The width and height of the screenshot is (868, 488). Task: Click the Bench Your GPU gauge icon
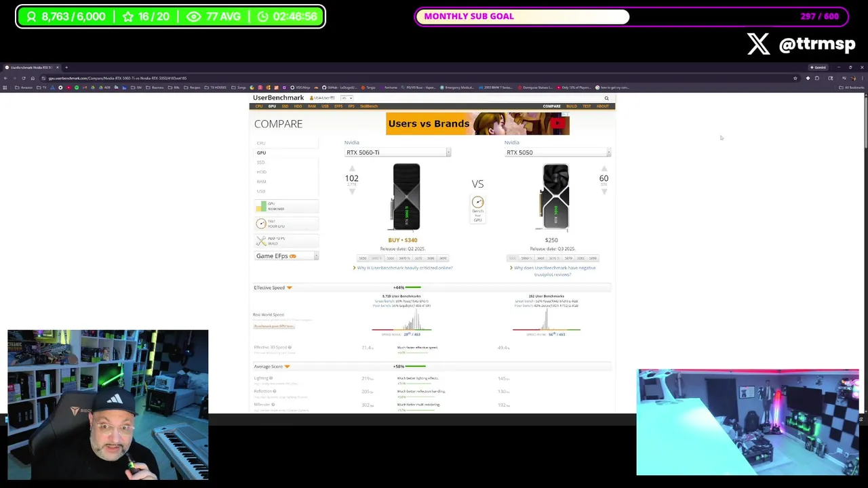click(x=477, y=202)
